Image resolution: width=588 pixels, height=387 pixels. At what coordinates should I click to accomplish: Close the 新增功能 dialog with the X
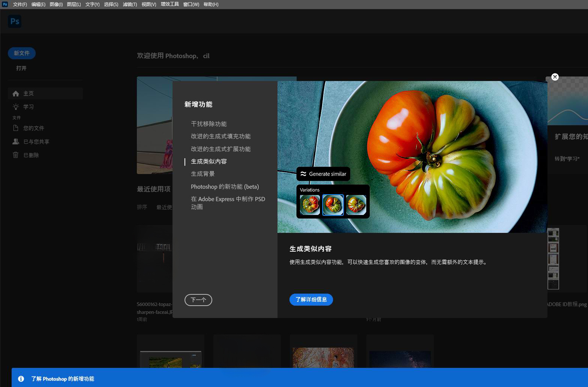click(555, 77)
